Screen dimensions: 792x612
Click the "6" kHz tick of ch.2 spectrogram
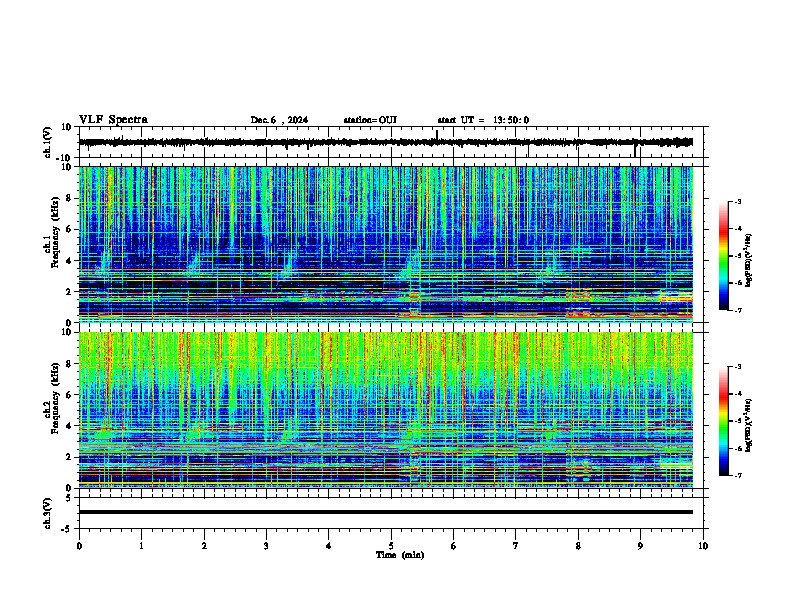pos(69,395)
